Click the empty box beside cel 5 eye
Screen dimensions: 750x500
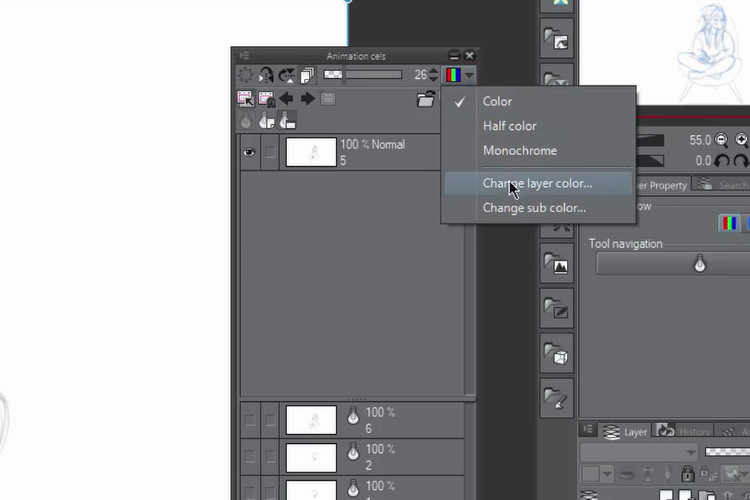(x=270, y=152)
